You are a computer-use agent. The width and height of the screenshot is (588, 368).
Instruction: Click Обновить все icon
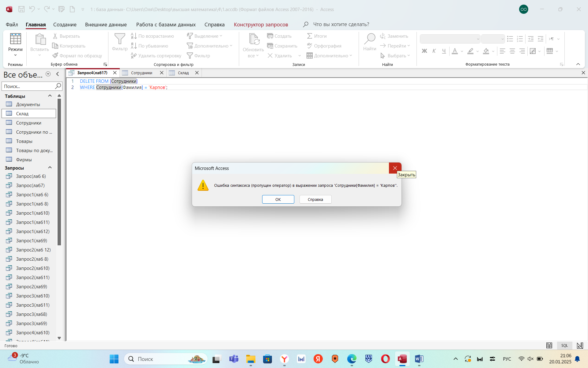click(254, 39)
